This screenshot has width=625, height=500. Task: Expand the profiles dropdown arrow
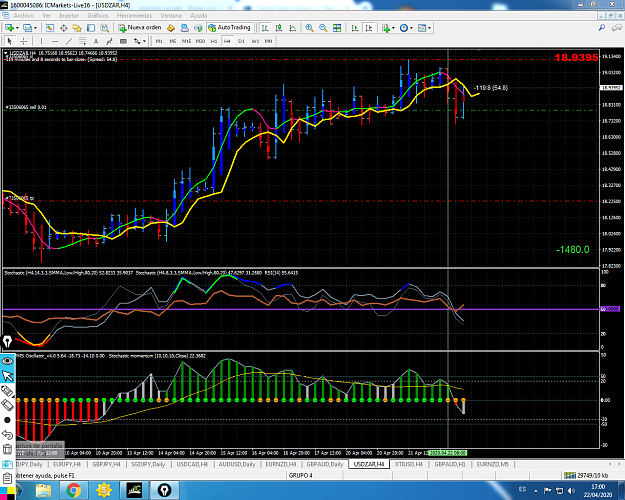point(35,28)
